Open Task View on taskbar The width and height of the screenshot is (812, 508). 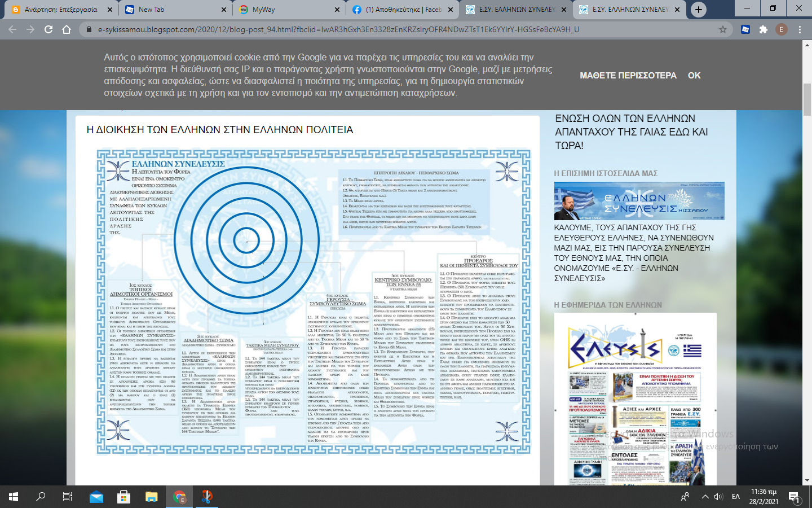(x=68, y=497)
